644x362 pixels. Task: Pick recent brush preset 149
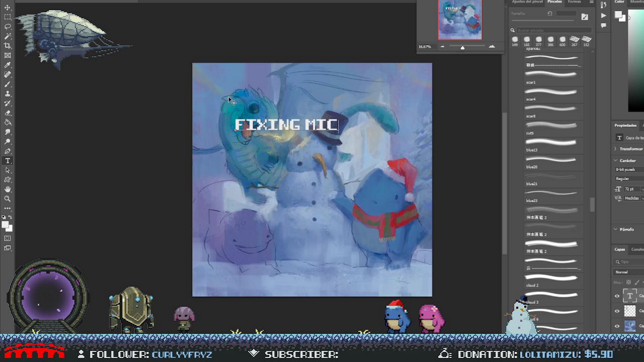pos(515,41)
